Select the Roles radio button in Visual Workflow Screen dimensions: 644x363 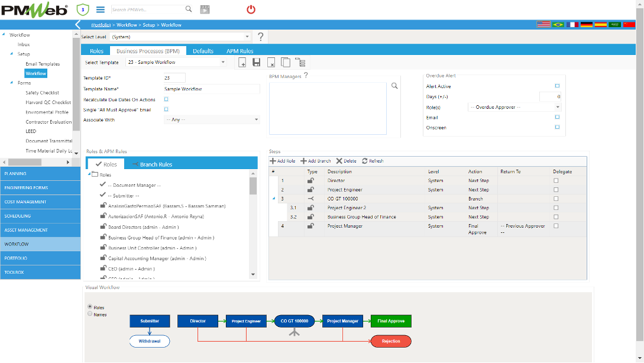tap(90, 307)
